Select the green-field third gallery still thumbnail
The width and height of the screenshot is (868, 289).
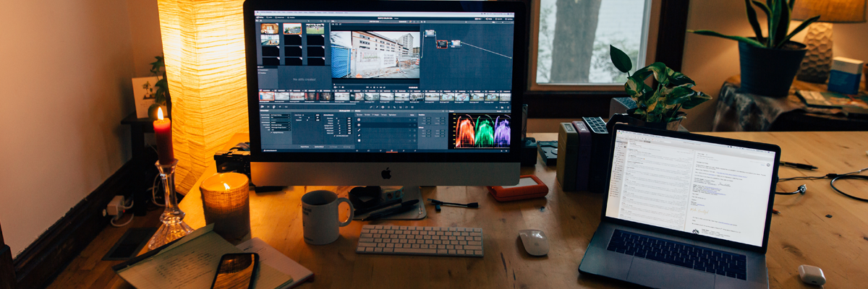315,29
